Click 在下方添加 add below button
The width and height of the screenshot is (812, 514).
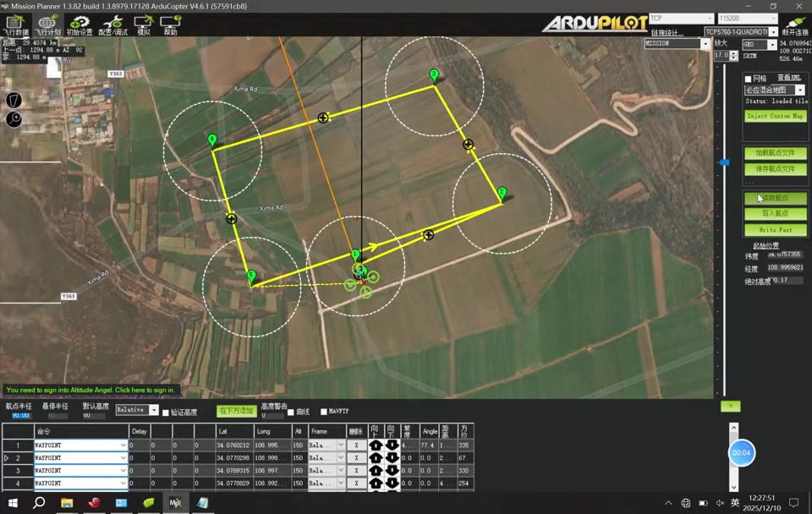[236, 411]
